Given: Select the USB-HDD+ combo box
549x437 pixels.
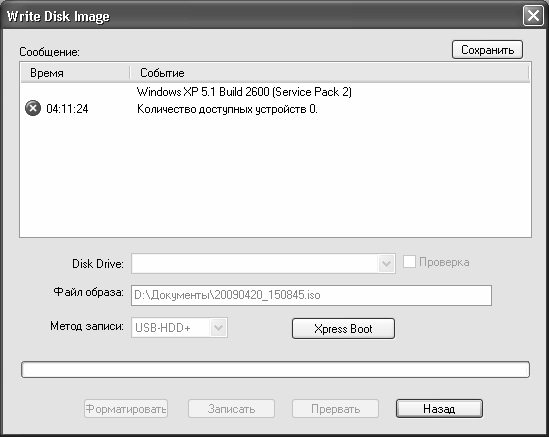Looking at the screenshot, I should coord(179,328).
